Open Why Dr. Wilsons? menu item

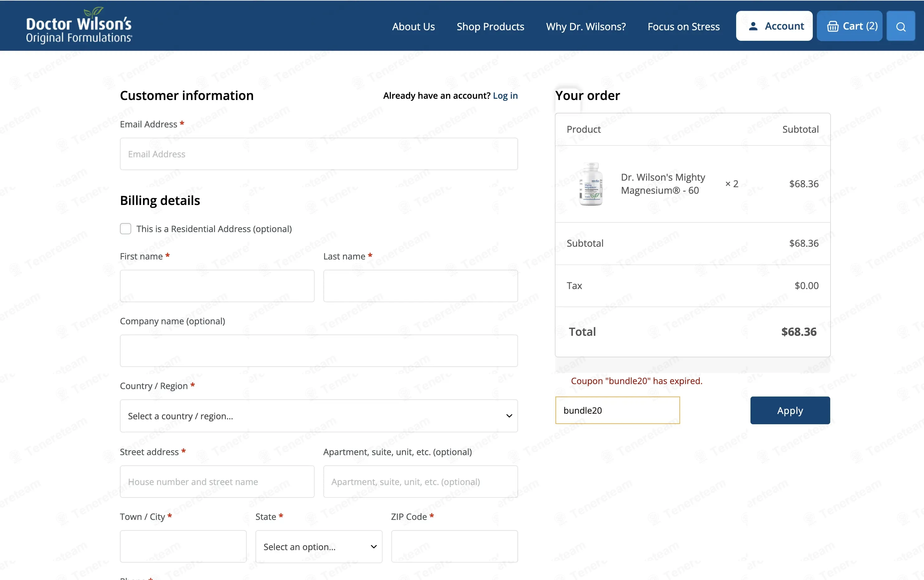click(x=586, y=26)
